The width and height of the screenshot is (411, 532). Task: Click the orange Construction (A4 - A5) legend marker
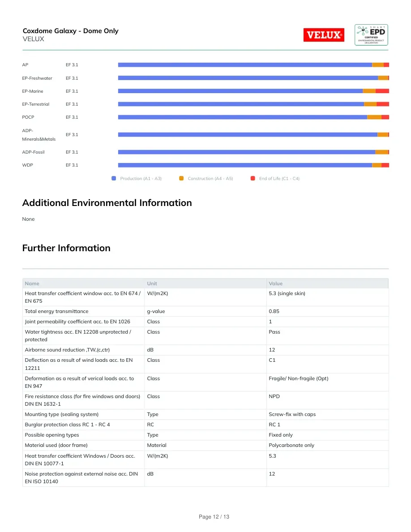(x=181, y=179)
